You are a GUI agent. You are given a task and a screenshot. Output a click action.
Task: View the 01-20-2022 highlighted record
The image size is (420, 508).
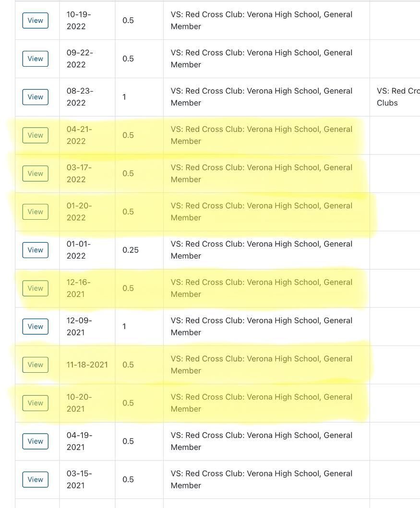point(36,212)
